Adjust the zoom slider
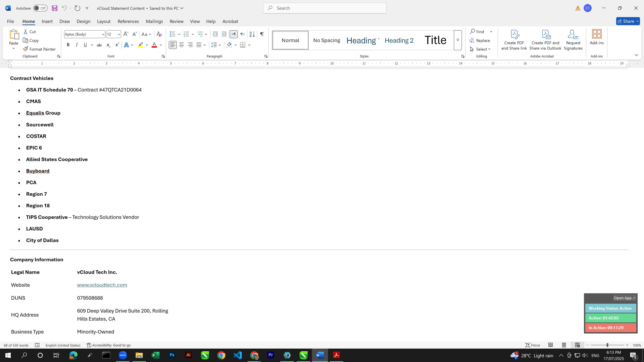 click(607, 345)
